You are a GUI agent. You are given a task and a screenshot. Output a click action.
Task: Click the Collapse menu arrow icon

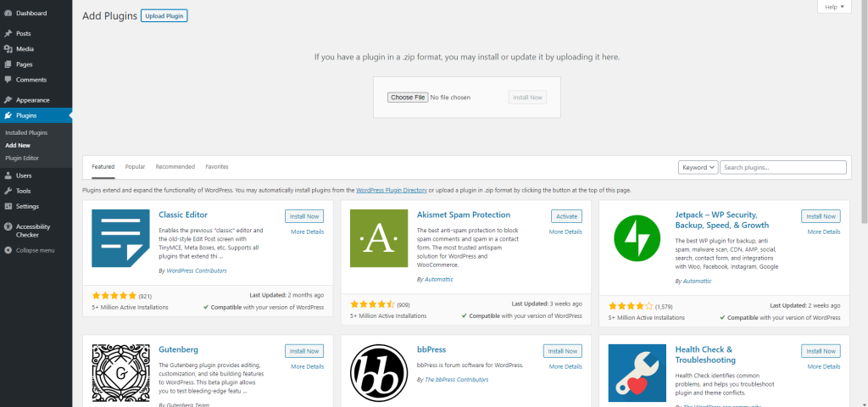8,250
